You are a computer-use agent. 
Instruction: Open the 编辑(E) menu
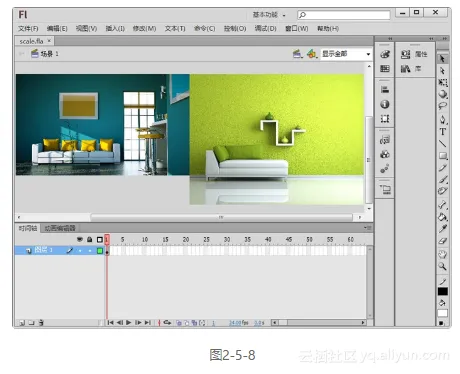(x=57, y=29)
